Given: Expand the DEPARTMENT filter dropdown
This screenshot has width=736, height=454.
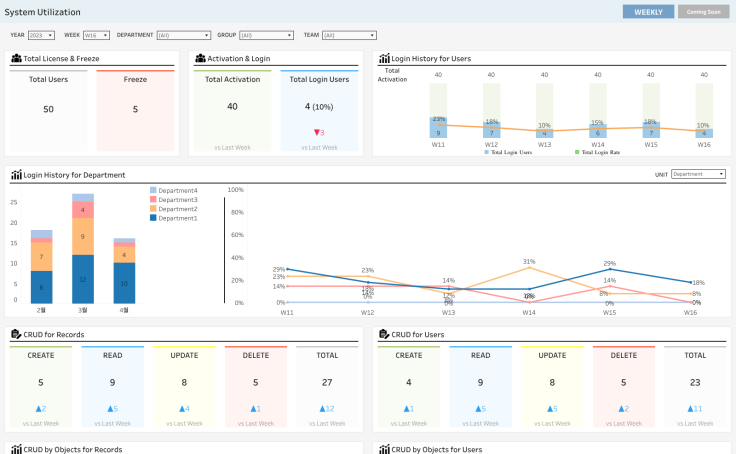Looking at the screenshot, I should pos(184,35).
